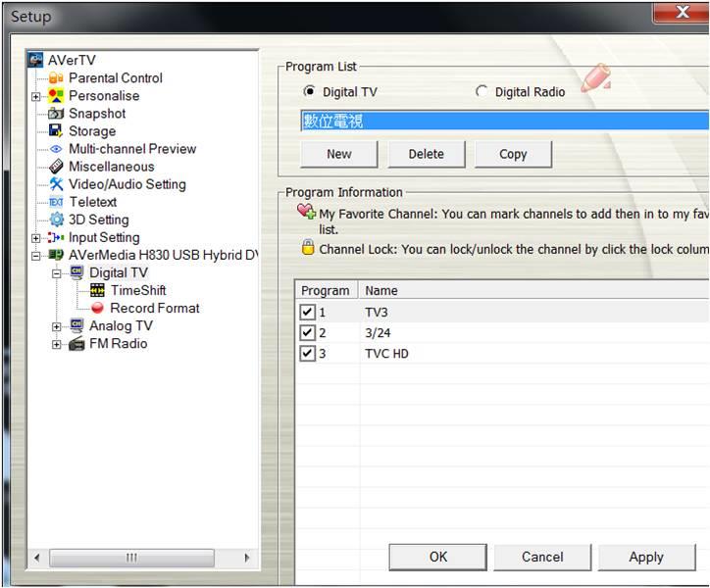Click the Copy program list button
710x588 pixels.
coord(513,154)
